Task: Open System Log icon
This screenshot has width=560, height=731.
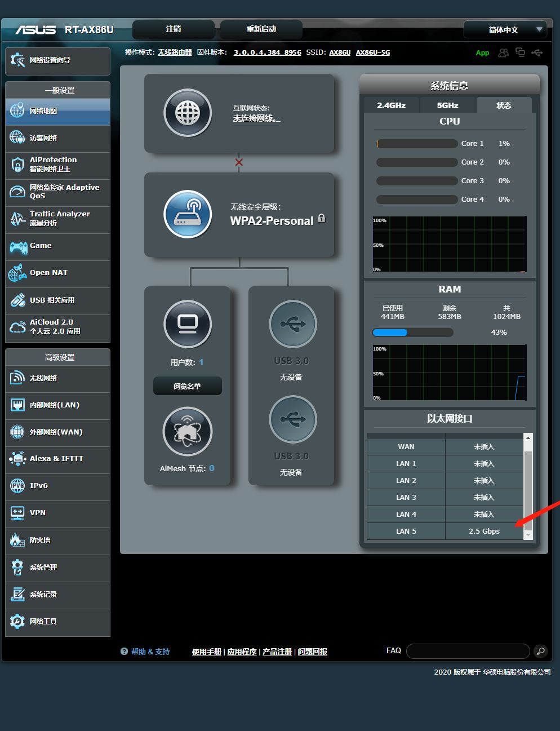Action: 17,594
